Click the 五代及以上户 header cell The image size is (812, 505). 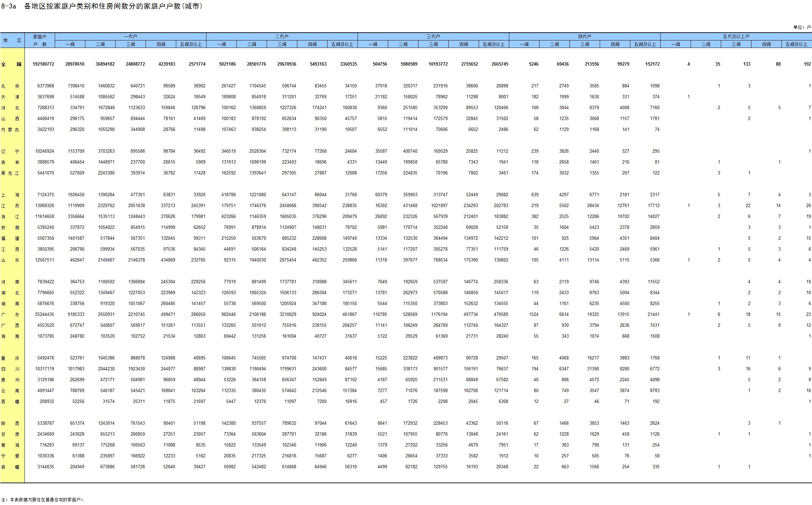click(736, 36)
